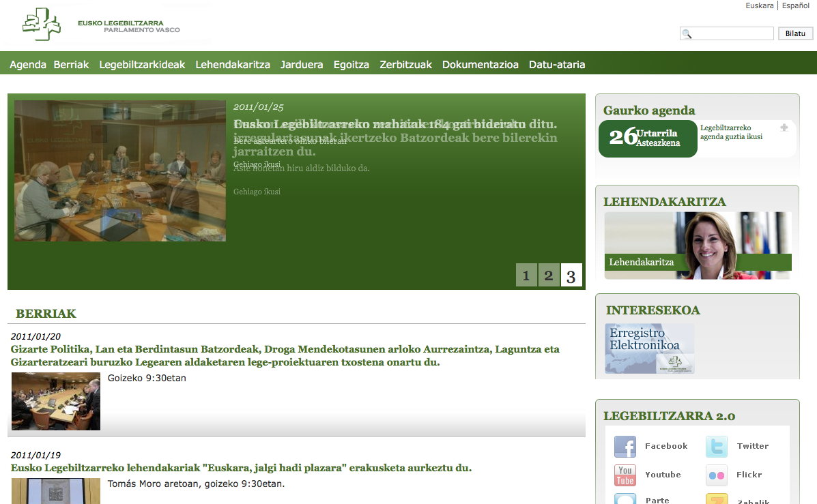This screenshot has height=504, width=817.
Task: Click inside the search text field
Action: coord(726,33)
